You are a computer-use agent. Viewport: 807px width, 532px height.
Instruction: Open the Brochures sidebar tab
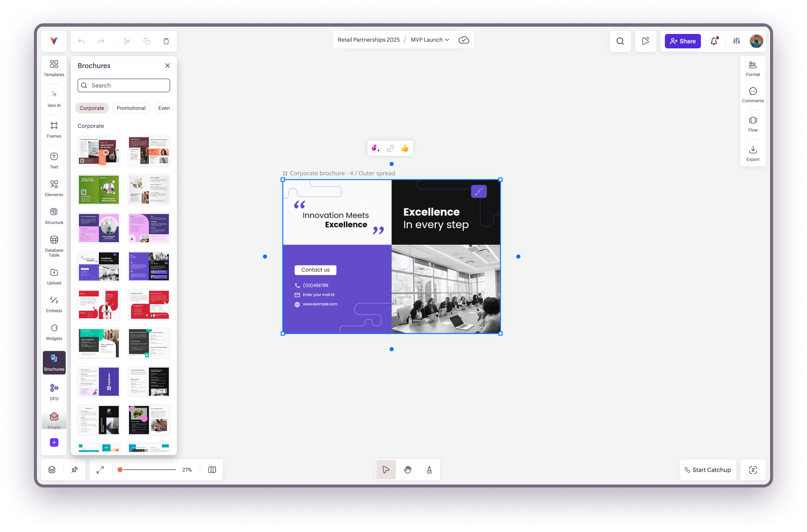[x=54, y=363]
